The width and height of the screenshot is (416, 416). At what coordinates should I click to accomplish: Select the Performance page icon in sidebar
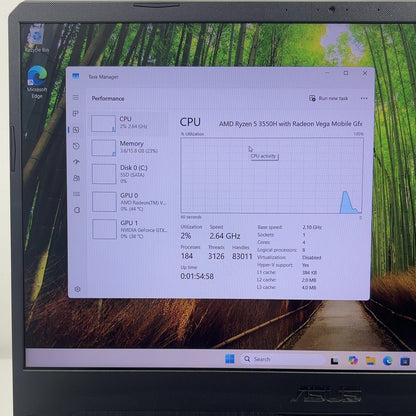76,130
